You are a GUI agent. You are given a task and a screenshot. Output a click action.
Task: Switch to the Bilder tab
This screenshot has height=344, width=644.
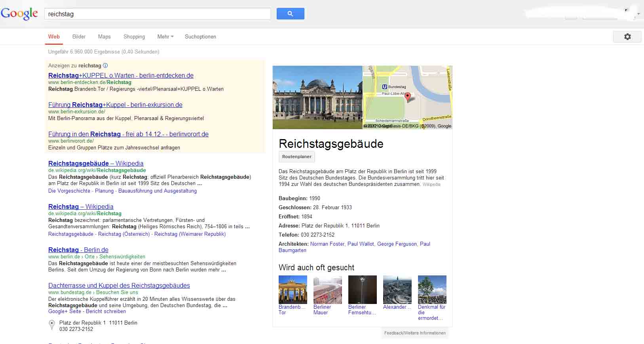[79, 36]
